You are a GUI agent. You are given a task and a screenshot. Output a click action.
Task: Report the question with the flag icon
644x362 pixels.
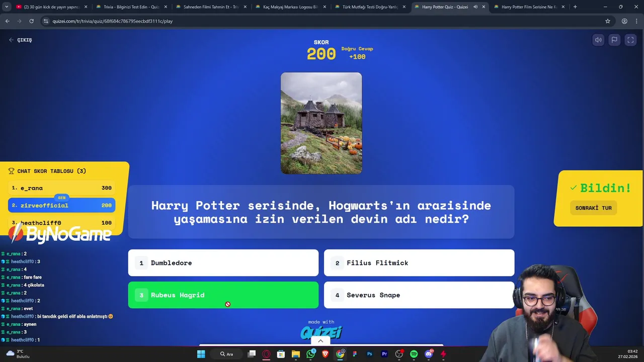pyautogui.click(x=614, y=40)
